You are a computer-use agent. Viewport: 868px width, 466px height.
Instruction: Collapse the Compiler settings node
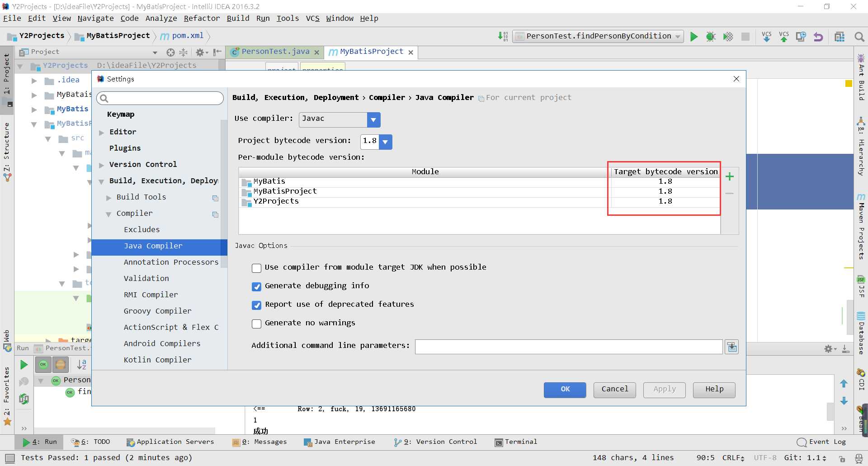point(109,214)
